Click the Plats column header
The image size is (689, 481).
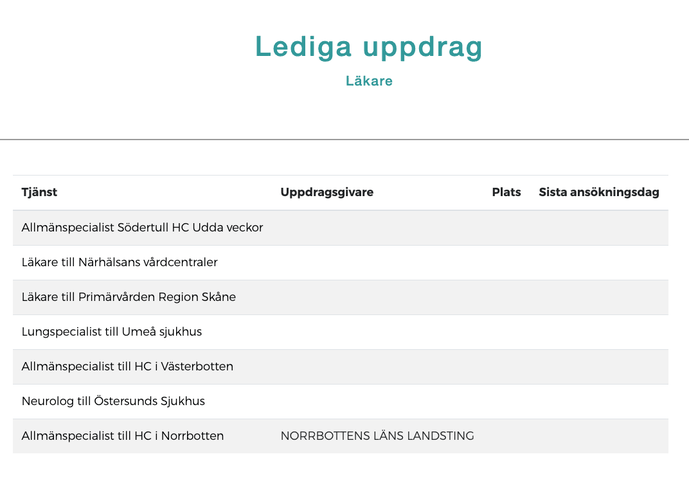click(x=506, y=192)
